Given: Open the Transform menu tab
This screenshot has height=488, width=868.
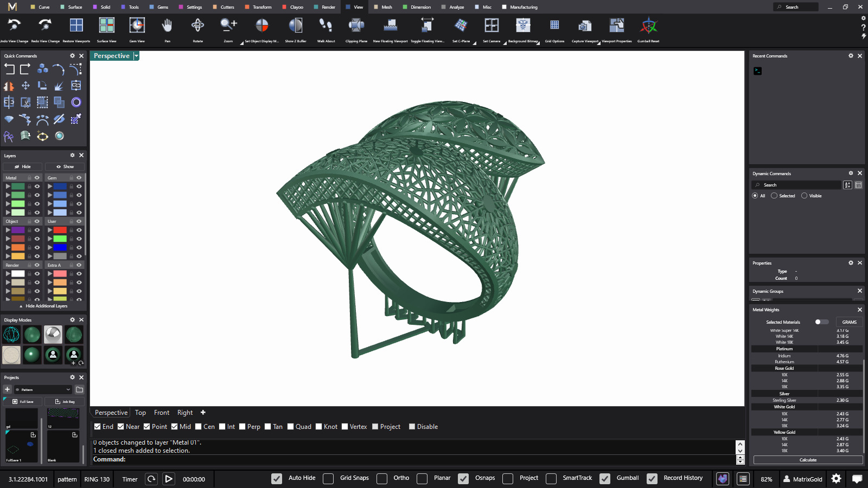Looking at the screenshot, I should point(258,7).
